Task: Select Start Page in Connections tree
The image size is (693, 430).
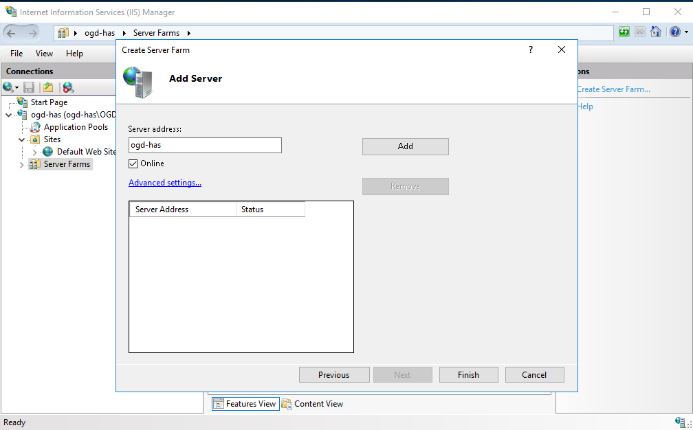Action: (x=49, y=102)
